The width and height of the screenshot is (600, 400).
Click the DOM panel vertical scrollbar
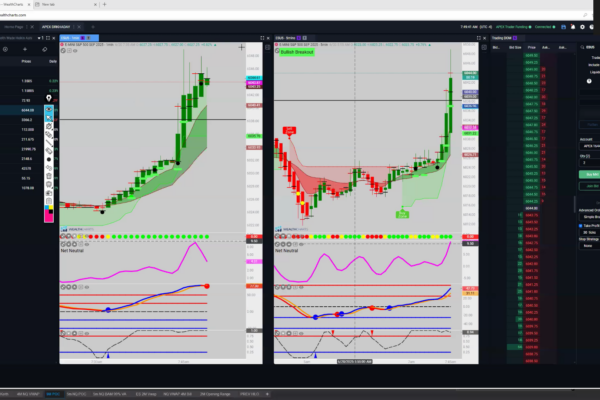(x=574, y=204)
